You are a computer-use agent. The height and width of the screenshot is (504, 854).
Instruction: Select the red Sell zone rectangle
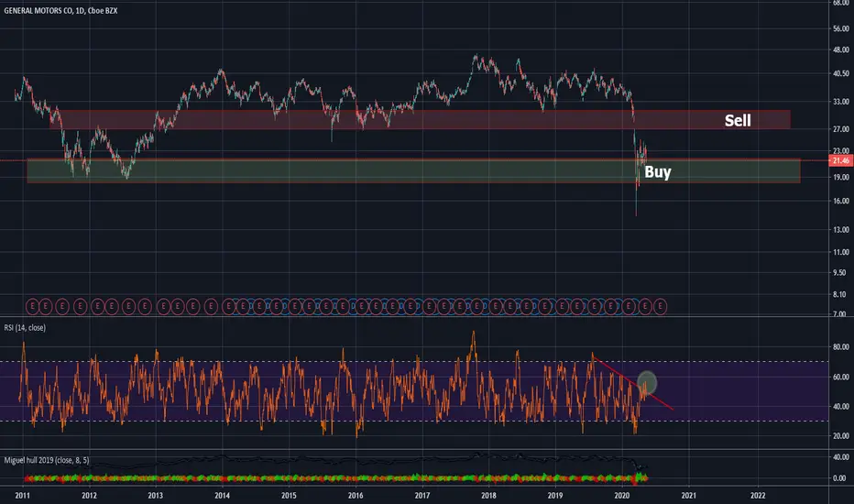pyautogui.click(x=420, y=120)
